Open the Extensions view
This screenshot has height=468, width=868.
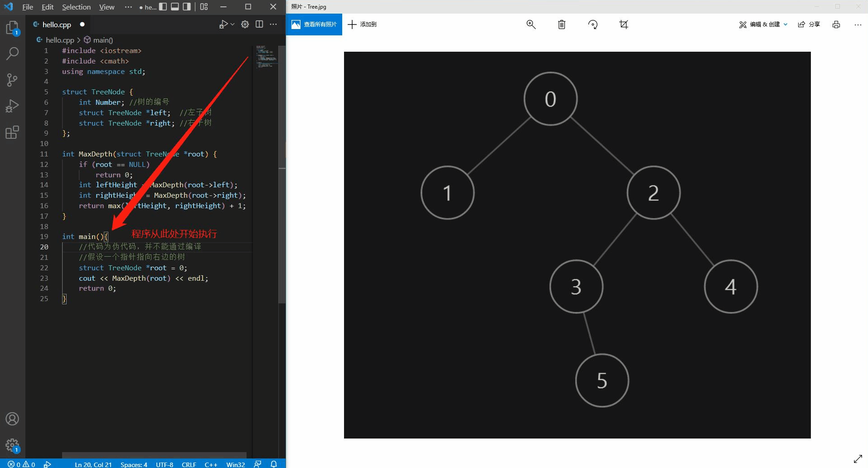[x=12, y=132]
